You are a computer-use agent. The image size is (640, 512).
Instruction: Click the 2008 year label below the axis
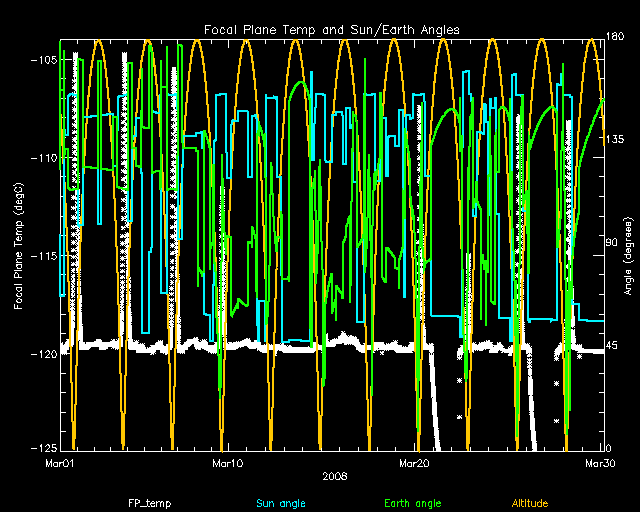click(x=334, y=476)
